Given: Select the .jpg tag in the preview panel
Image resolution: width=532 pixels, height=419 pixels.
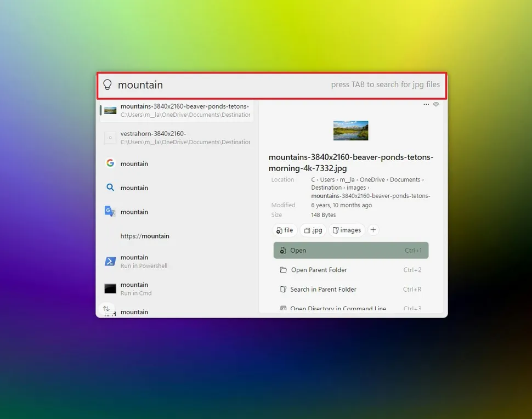Looking at the screenshot, I should (313, 230).
